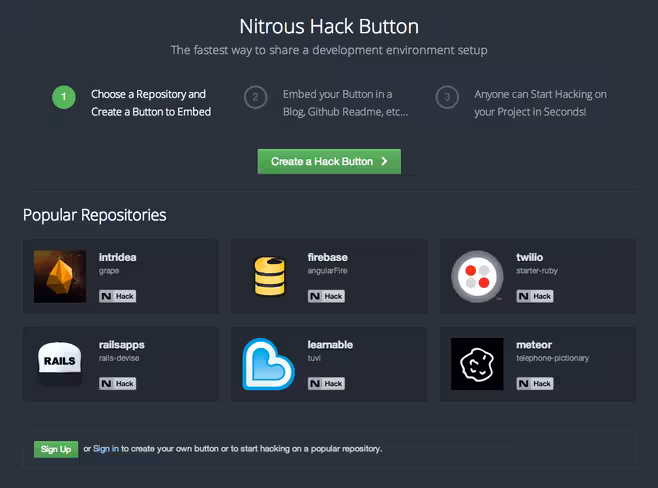Click the angularFire project label
The image size is (658, 488).
(x=327, y=271)
